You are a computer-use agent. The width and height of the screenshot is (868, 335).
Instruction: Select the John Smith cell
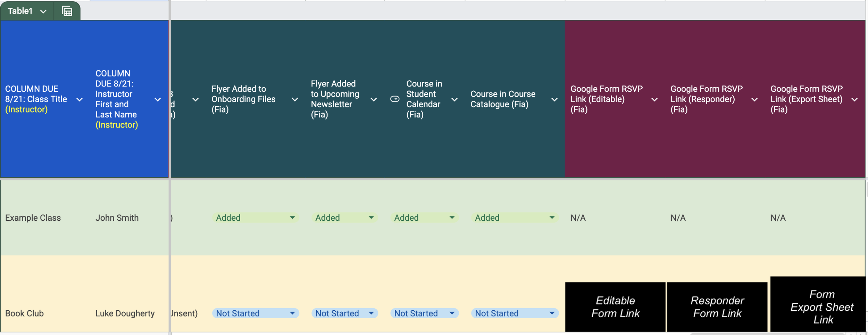coord(130,218)
